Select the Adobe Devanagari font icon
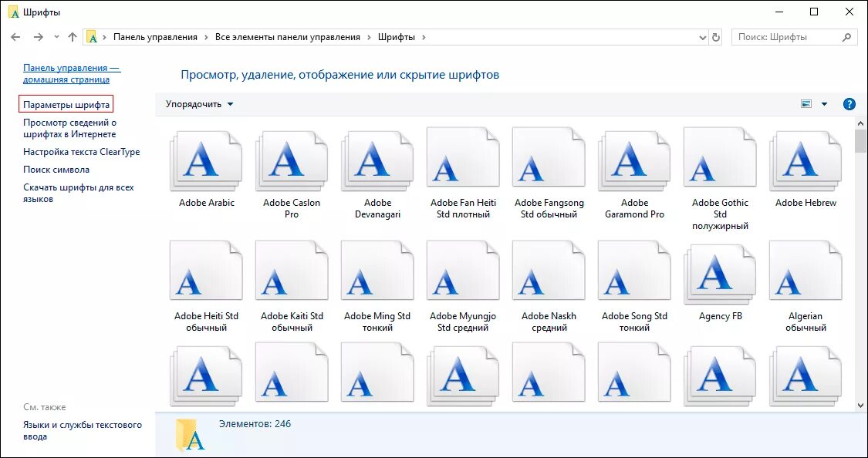 [377, 160]
